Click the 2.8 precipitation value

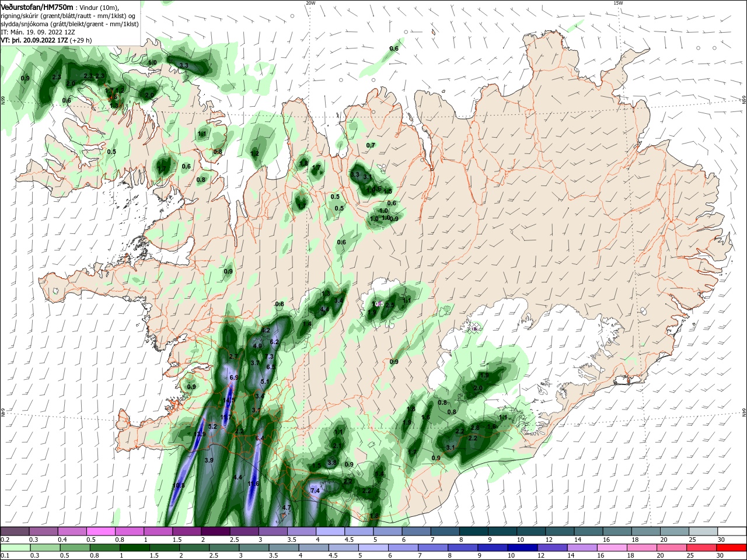(475, 428)
